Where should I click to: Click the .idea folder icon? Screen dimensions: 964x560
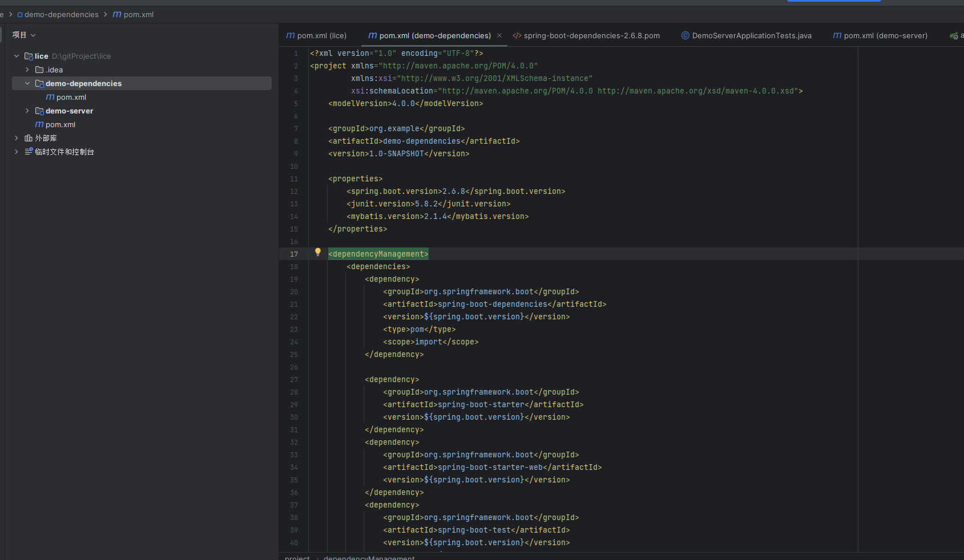(x=39, y=70)
